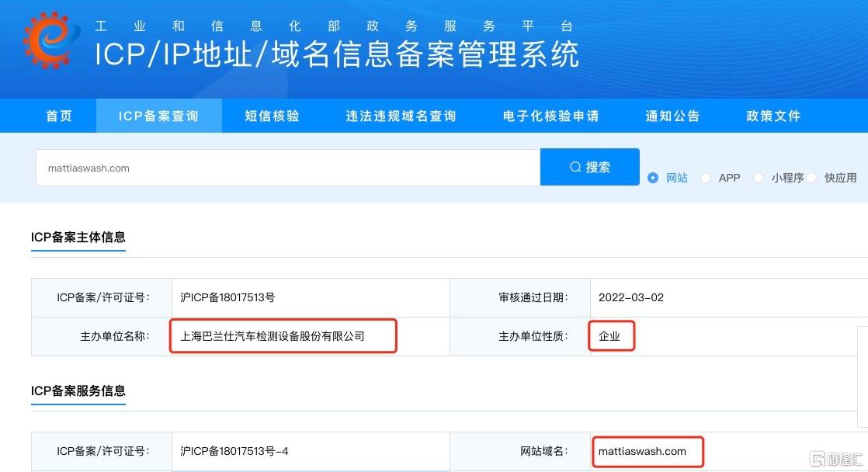Click the MIIT gear logo icon
Viewport: 868px width, 472px height.
[x=51, y=40]
